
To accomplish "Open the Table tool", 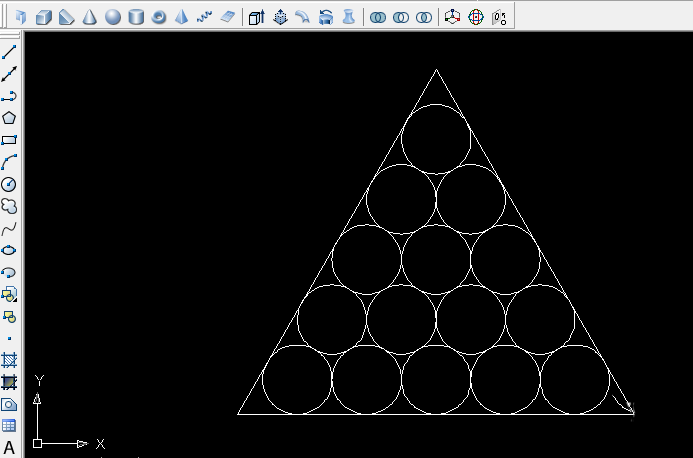I will pos(9,426).
